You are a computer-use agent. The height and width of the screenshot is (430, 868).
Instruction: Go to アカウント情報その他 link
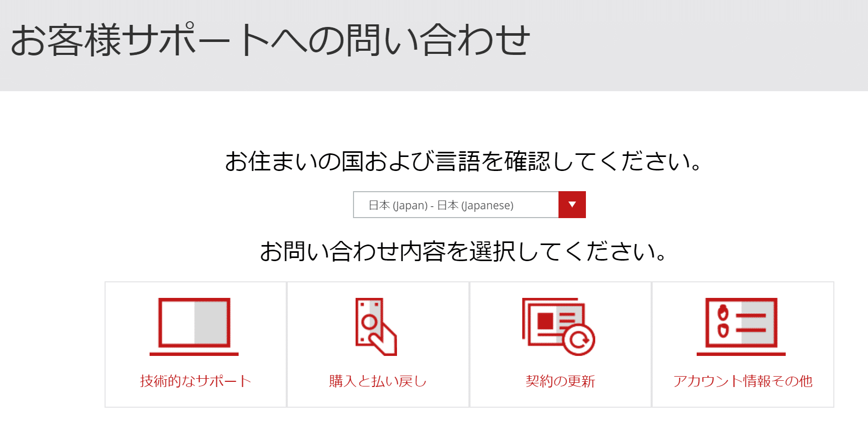tap(743, 381)
